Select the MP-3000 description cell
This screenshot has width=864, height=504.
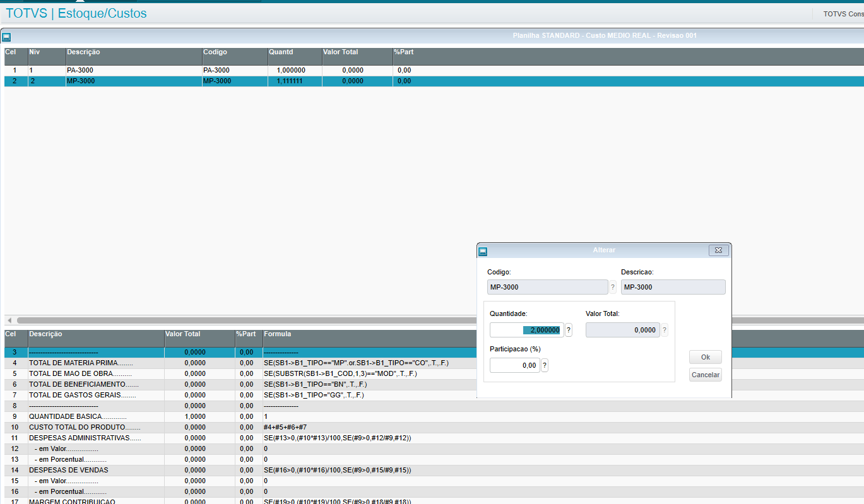pos(134,81)
